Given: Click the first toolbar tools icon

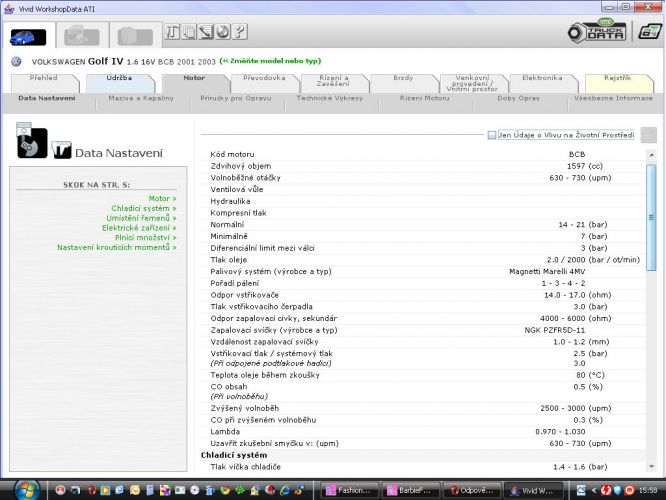Looking at the screenshot, I should 172,32.
